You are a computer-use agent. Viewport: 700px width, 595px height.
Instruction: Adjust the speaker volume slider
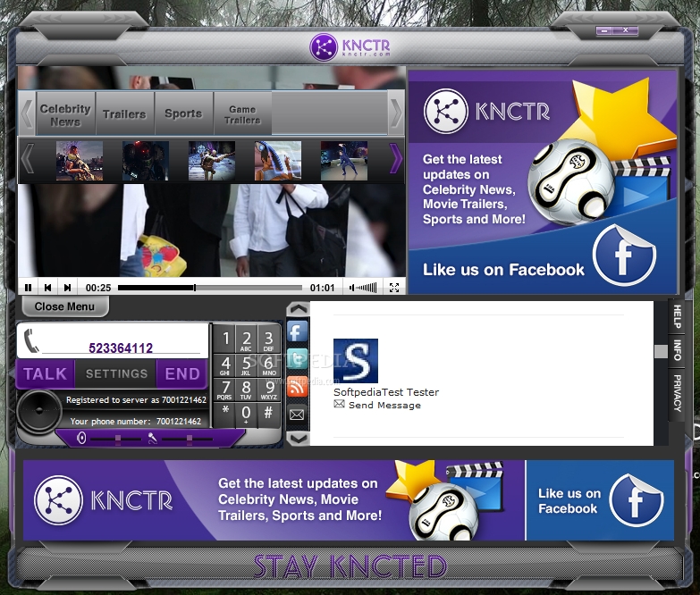[x=115, y=440]
